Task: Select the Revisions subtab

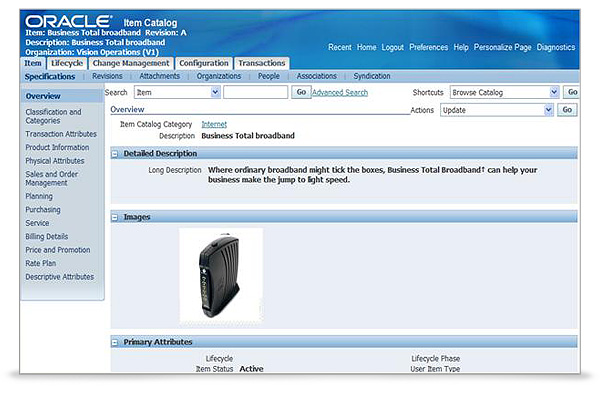Action: click(x=107, y=76)
